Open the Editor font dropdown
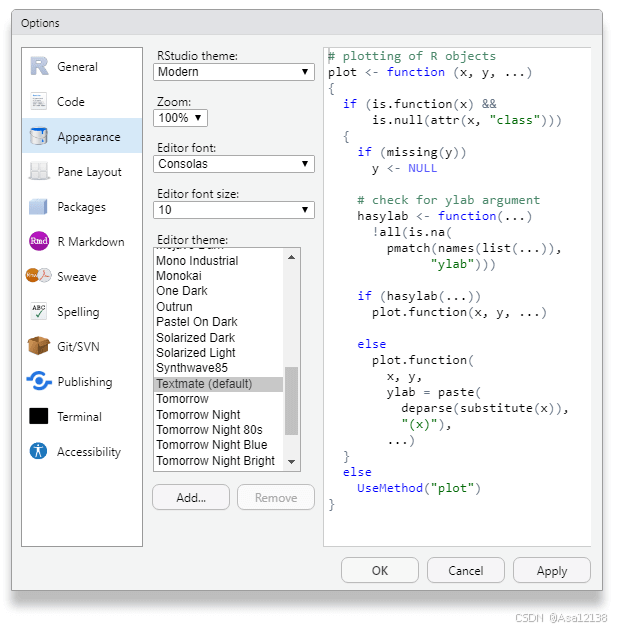This screenshot has width=617, height=629. tap(233, 164)
